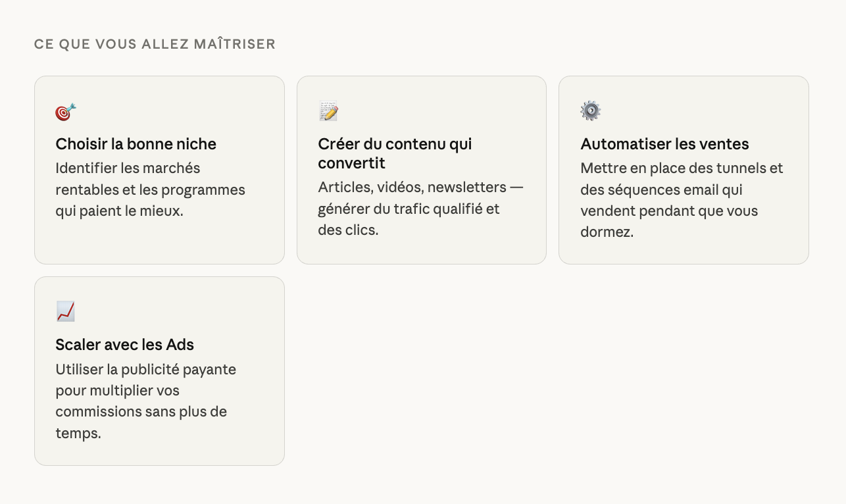Click the dart target icon
This screenshot has width=846, height=504.
click(65, 112)
